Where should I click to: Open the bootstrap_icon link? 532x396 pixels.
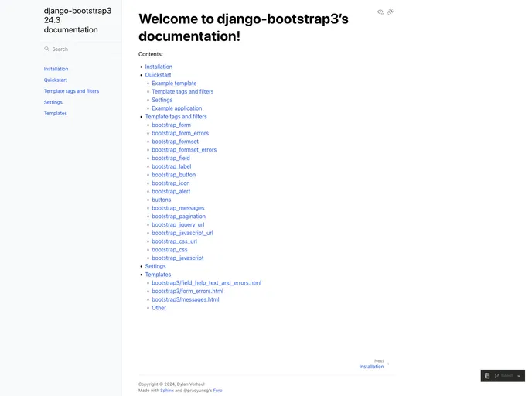coord(171,183)
